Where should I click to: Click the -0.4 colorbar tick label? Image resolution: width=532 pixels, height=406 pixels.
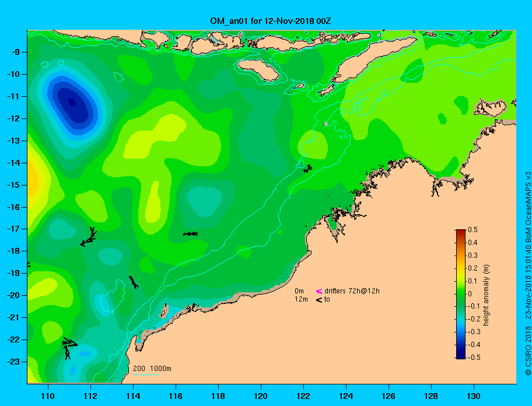[474, 345]
